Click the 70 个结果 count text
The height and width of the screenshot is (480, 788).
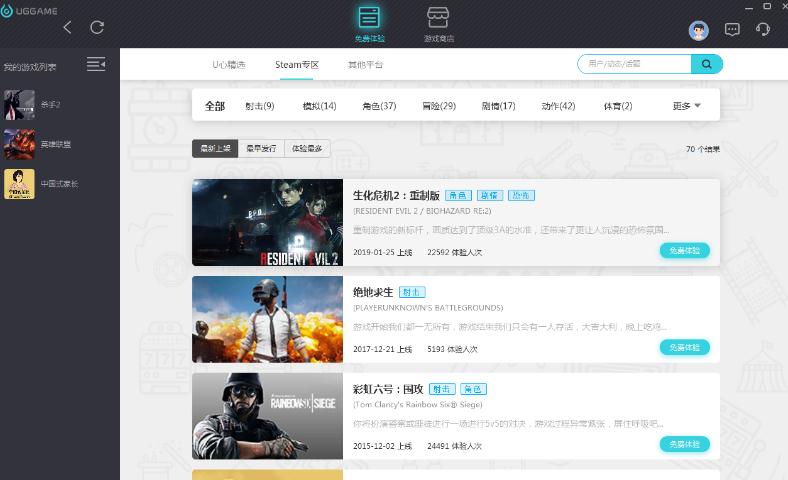click(x=703, y=149)
